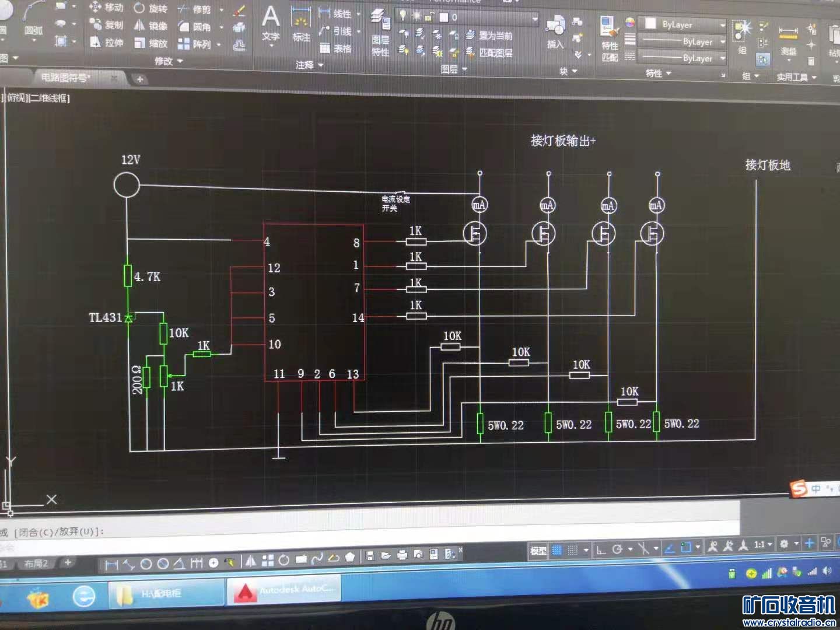Select the Move (移动) tool

point(107,8)
